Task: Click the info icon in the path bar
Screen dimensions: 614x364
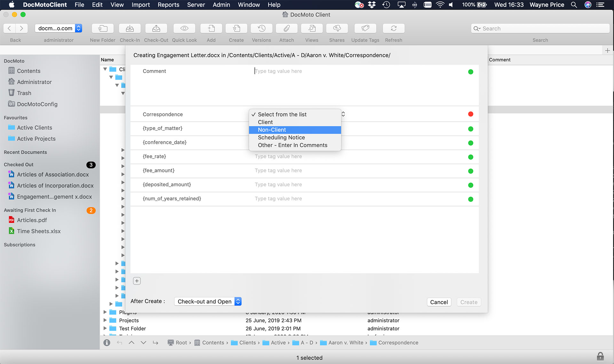Action: 107,343
